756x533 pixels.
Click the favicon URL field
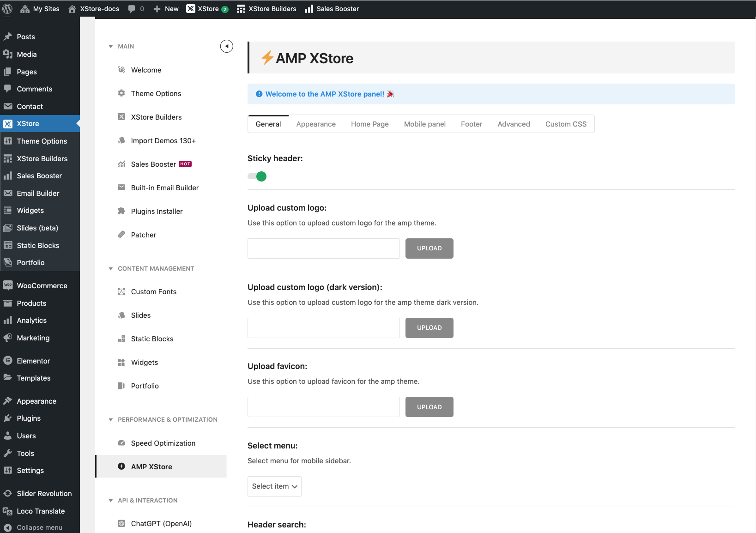(324, 407)
